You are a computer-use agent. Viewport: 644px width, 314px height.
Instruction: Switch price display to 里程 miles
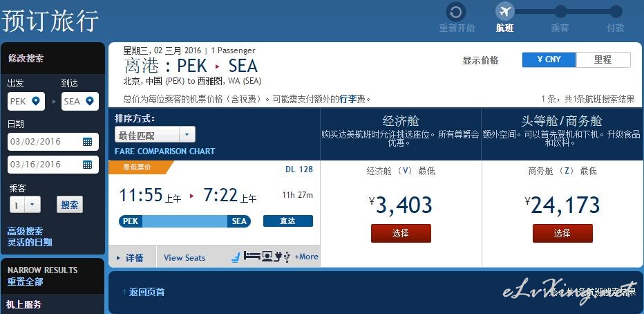[603, 59]
